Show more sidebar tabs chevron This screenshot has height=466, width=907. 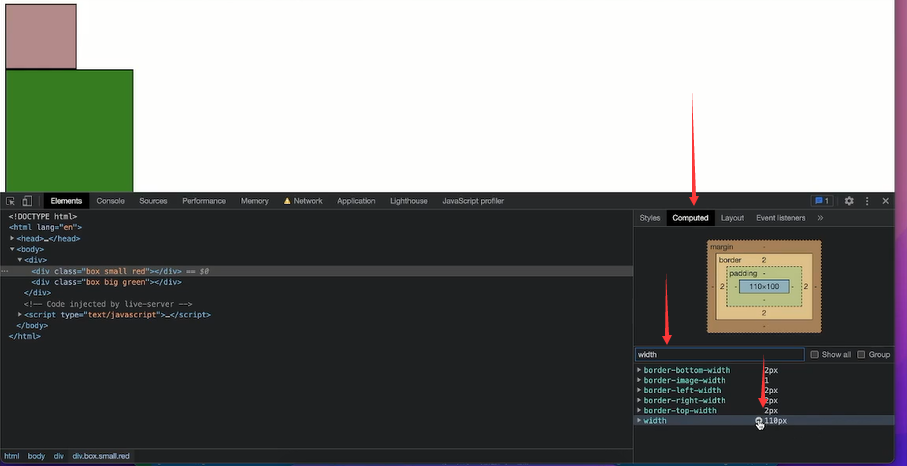pos(820,218)
